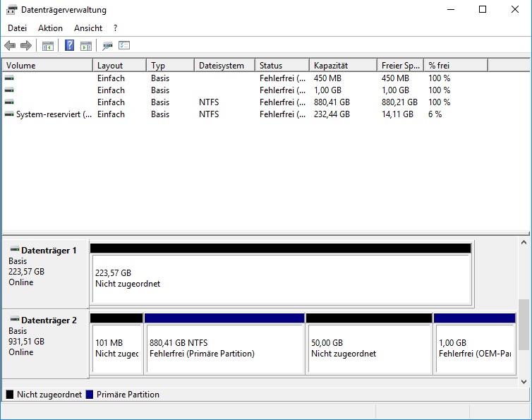Click the Primäre Partition legend label

[128, 395]
